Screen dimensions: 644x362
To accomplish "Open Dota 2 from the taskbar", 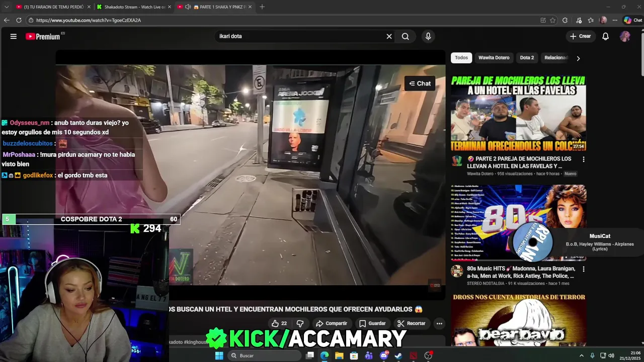I will [413, 355].
